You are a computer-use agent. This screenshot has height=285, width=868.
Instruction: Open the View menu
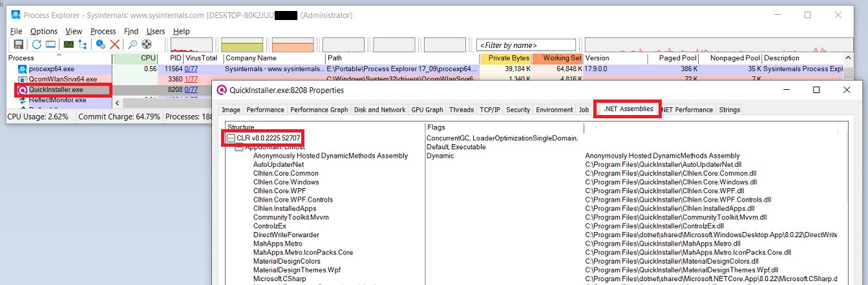click(74, 31)
